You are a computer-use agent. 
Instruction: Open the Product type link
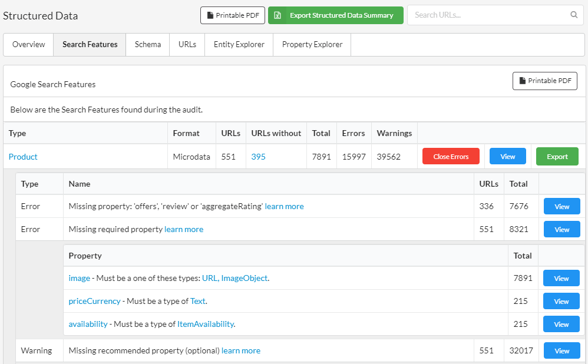[22, 156]
